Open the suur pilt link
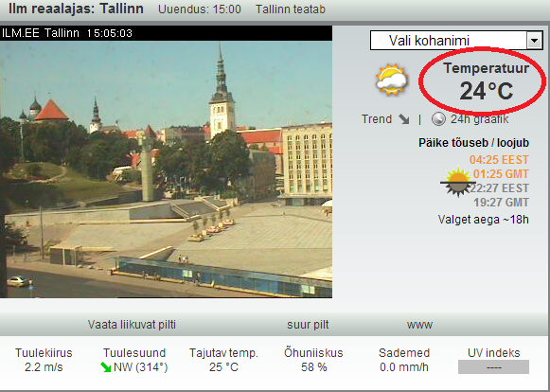Screen dimensions: 550x392 pos(308,325)
